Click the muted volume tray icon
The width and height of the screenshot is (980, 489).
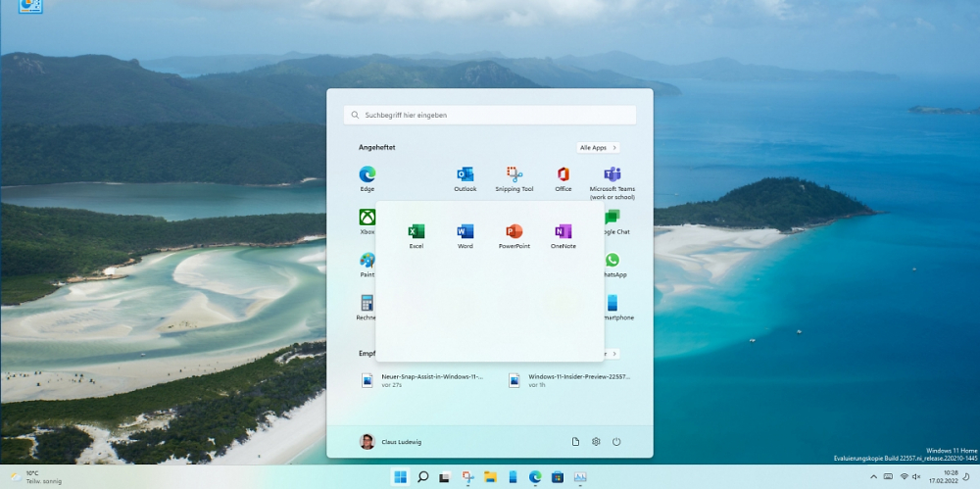point(916,477)
